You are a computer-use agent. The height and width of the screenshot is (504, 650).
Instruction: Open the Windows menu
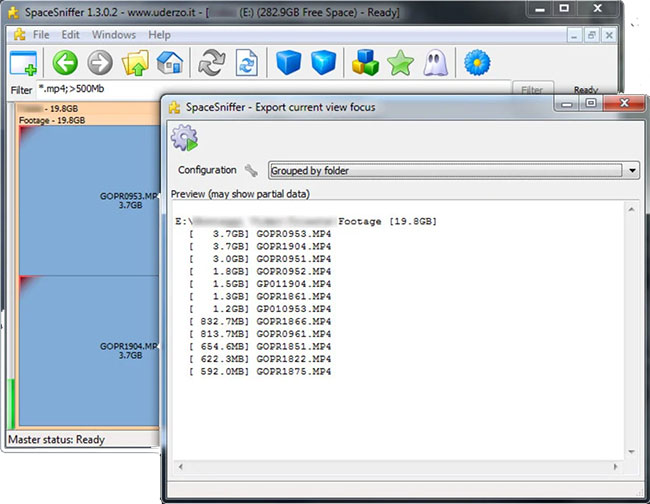pyautogui.click(x=113, y=35)
